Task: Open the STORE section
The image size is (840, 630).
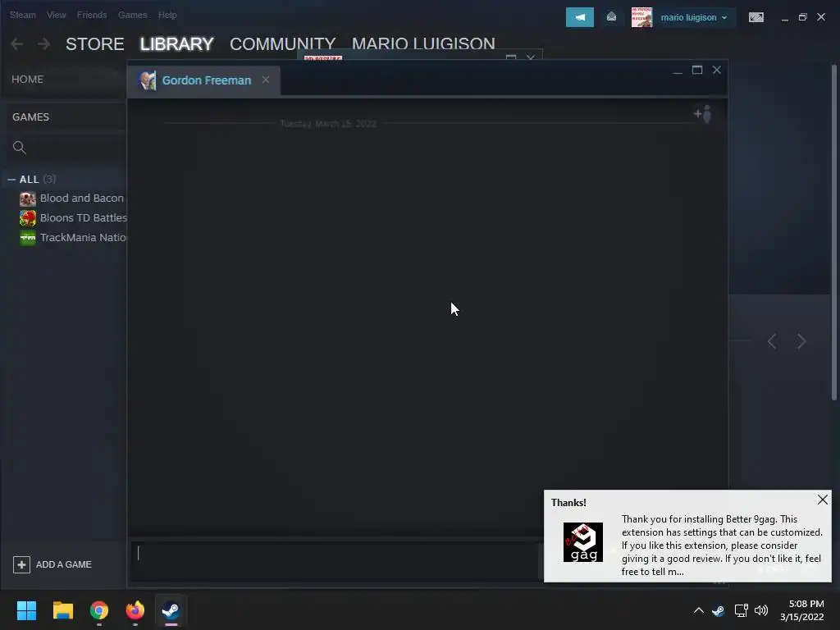Action: pyautogui.click(x=95, y=44)
